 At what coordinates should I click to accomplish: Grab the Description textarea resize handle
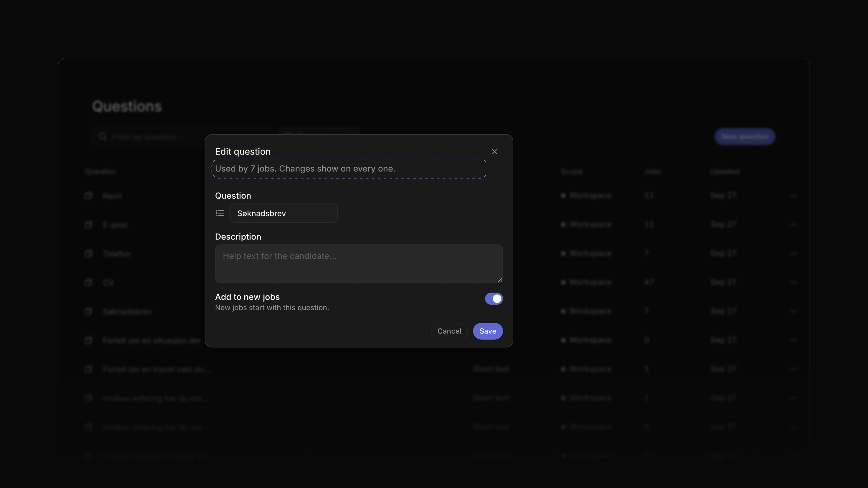point(500,280)
